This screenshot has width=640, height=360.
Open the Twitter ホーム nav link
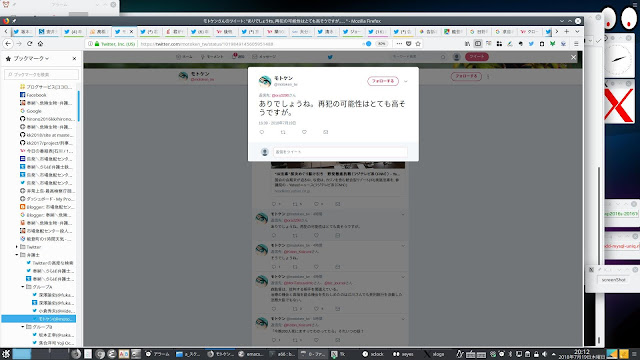coord(184,57)
